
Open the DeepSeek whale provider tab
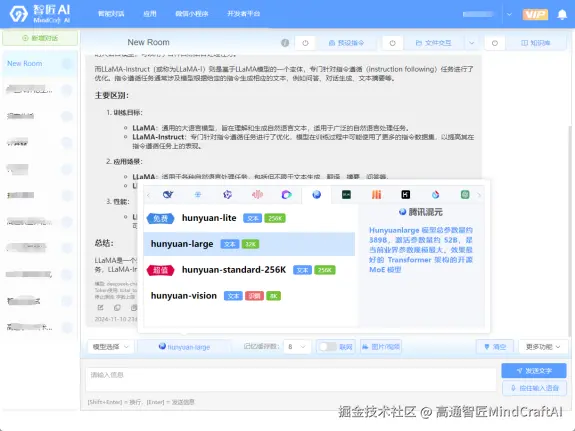point(168,194)
